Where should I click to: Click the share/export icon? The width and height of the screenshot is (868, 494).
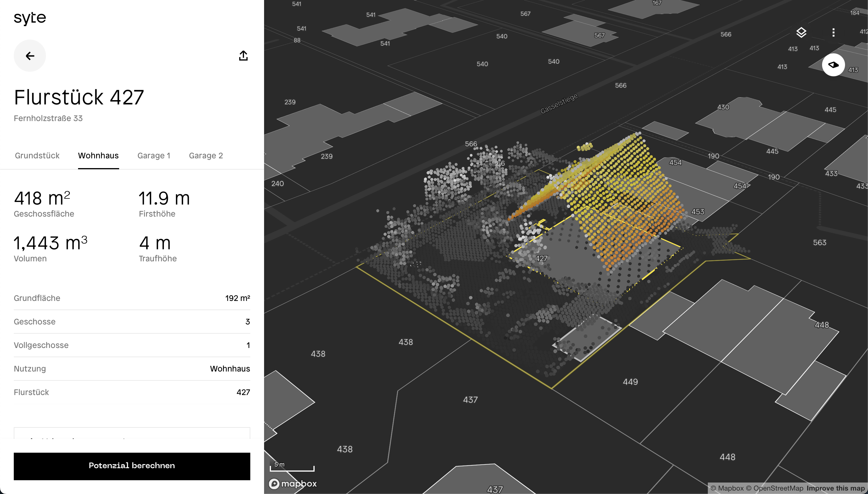[x=243, y=56]
